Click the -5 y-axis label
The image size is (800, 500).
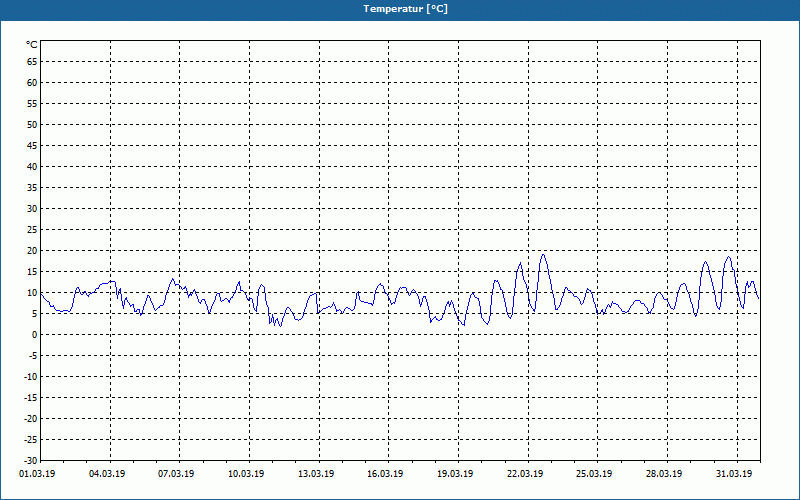[x=32, y=356]
